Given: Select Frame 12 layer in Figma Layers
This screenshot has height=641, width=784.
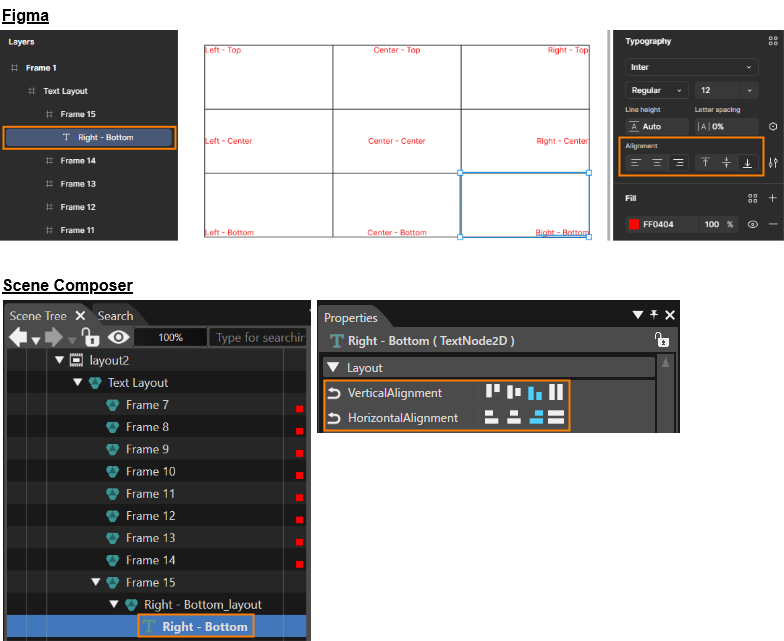Looking at the screenshot, I should [x=78, y=207].
